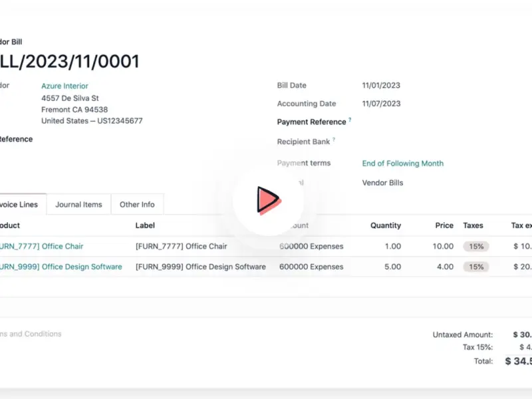Open the Other Info tab
This screenshot has width=532, height=399.
(137, 205)
